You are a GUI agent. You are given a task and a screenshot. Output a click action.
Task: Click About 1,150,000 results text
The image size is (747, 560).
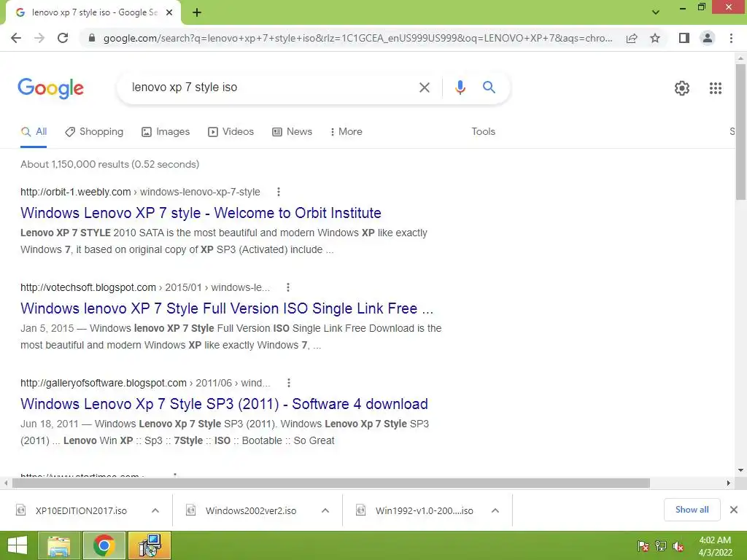pyautogui.click(x=109, y=164)
